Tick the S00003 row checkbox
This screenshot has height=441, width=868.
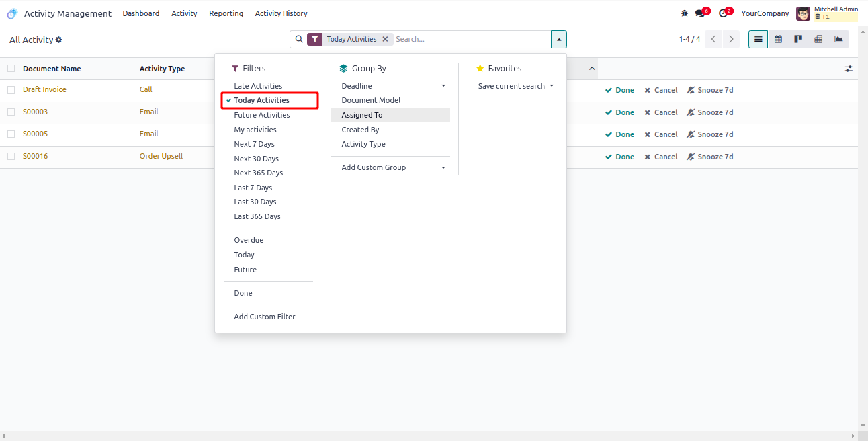(x=11, y=112)
